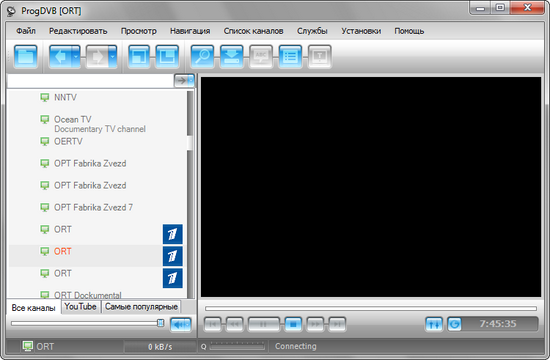Screen dimensions: 550x360
Task: Open the Помощь menu
Action: pyautogui.click(x=409, y=31)
